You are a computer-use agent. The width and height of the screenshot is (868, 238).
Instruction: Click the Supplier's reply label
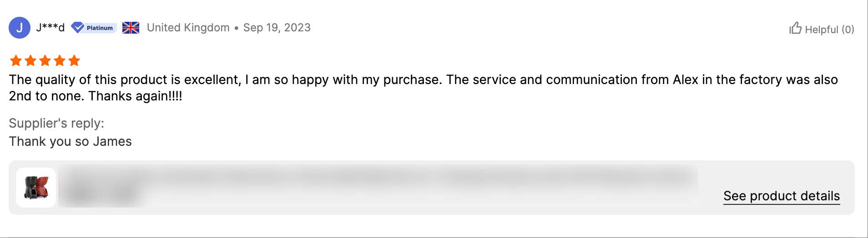pyautogui.click(x=56, y=123)
